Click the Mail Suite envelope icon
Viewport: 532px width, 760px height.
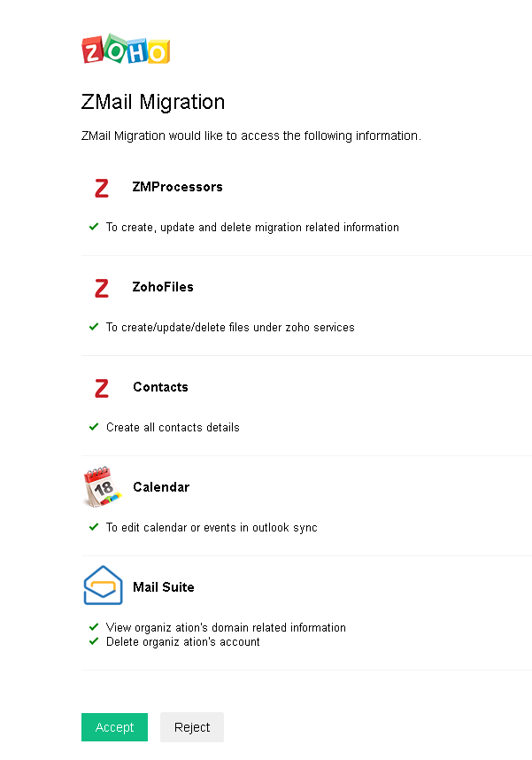(x=102, y=586)
